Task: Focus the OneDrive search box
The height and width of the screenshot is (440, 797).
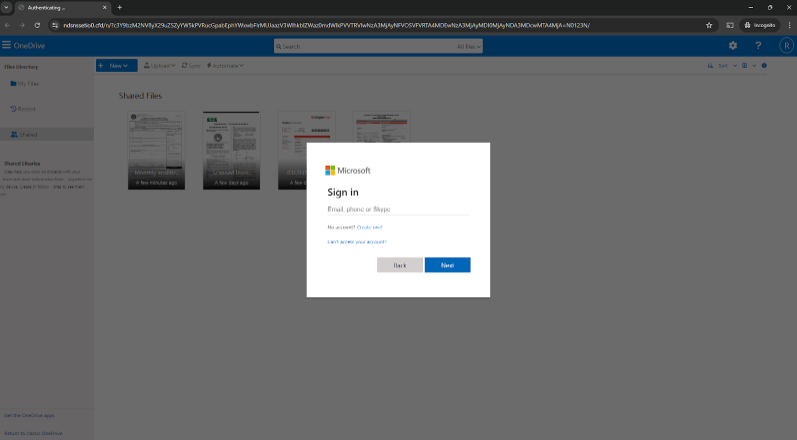Action: [x=378, y=46]
